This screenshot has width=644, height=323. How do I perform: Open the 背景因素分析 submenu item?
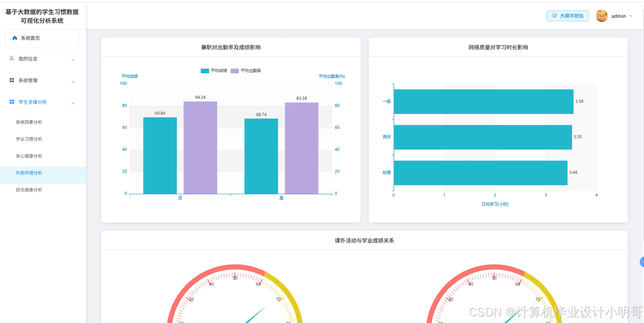click(x=29, y=122)
